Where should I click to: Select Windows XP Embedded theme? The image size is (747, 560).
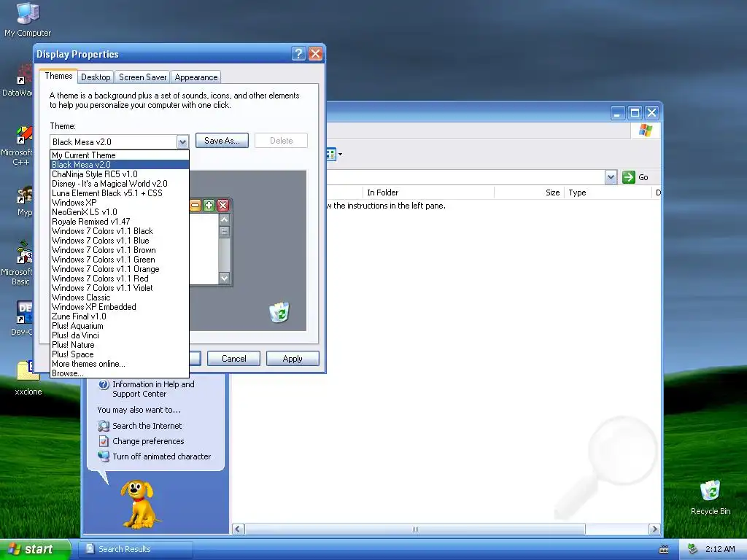click(120, 307)
